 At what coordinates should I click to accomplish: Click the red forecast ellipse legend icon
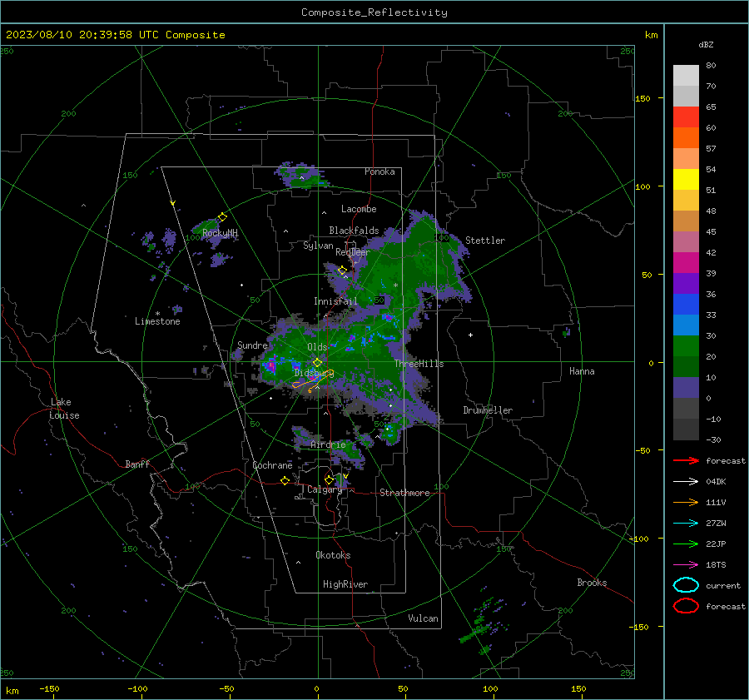[686, 606]
